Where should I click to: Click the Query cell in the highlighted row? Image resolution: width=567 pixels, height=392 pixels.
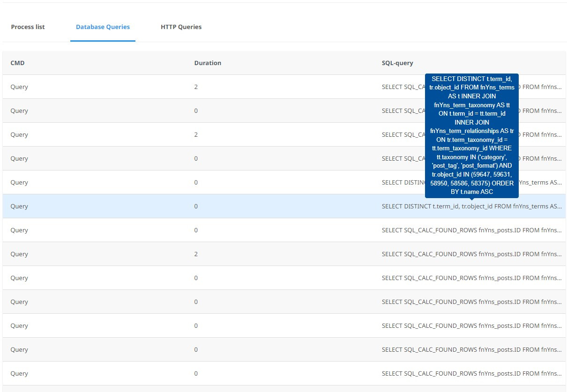[19, 206]
